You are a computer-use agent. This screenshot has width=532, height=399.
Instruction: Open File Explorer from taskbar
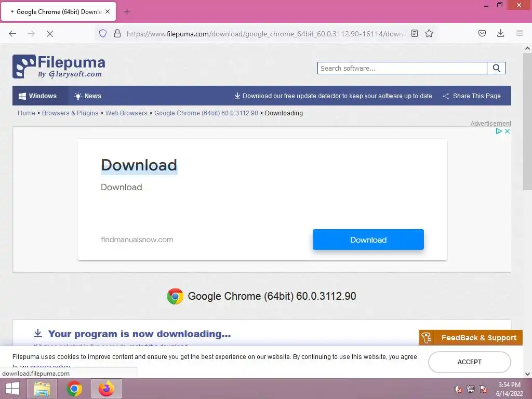pyautogui.click(x=42, y=389)
